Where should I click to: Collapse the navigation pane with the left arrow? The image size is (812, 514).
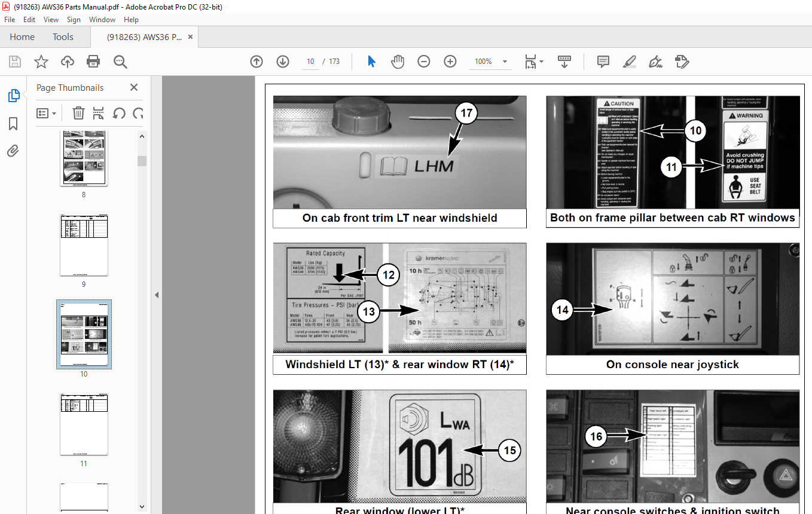pos(156,295)
